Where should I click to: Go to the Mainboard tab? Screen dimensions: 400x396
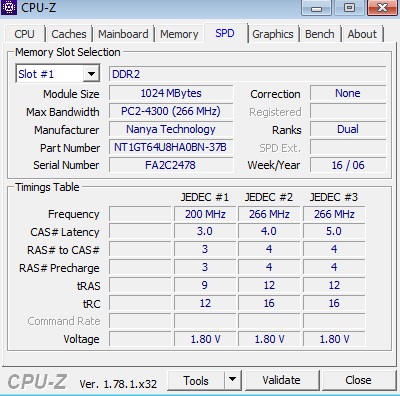pyautogui.click(x=123, y=34)
